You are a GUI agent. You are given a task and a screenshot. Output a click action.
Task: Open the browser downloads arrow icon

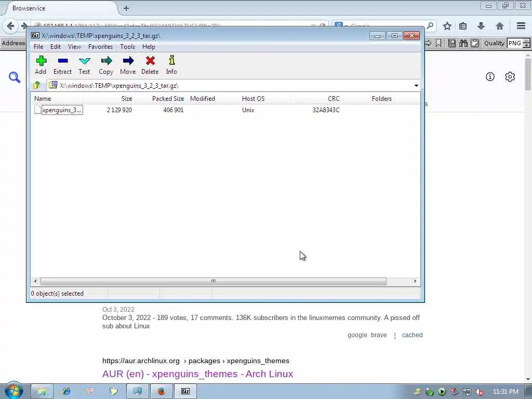(481, 26)
